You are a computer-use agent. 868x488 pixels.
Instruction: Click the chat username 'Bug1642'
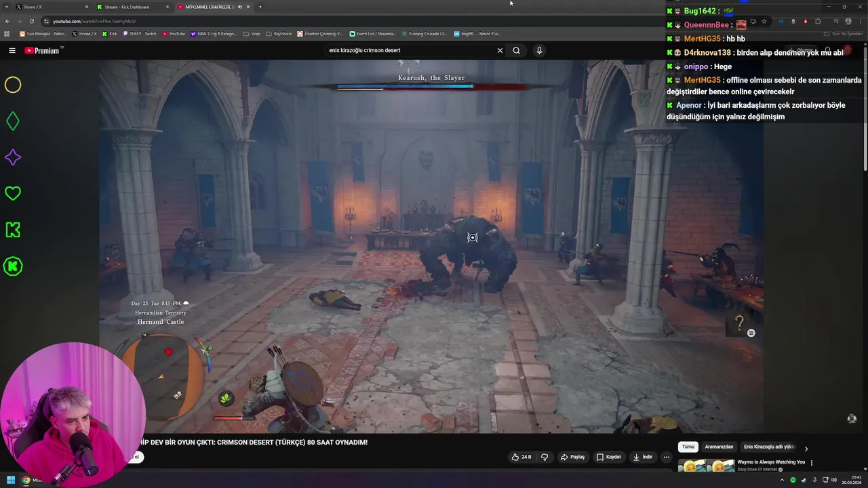(700, 11)
